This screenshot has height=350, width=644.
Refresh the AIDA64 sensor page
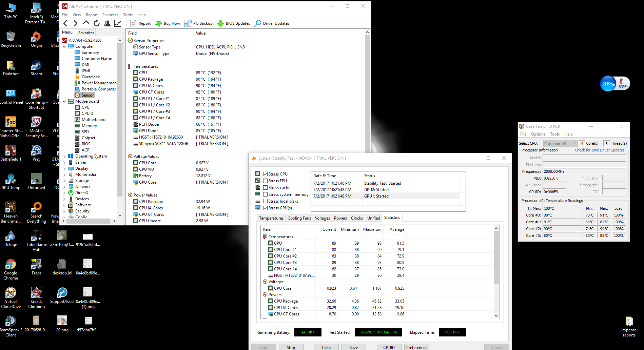97,23
